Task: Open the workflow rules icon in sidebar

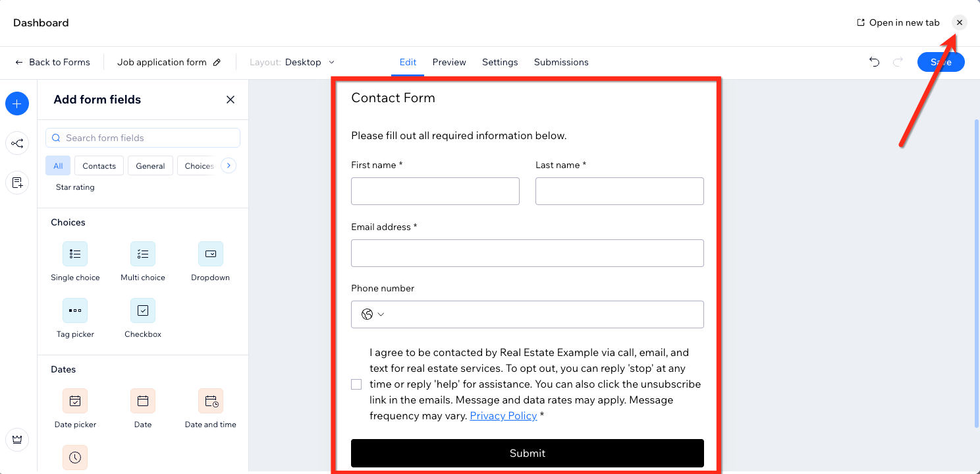Action: (x=17, y=143)
